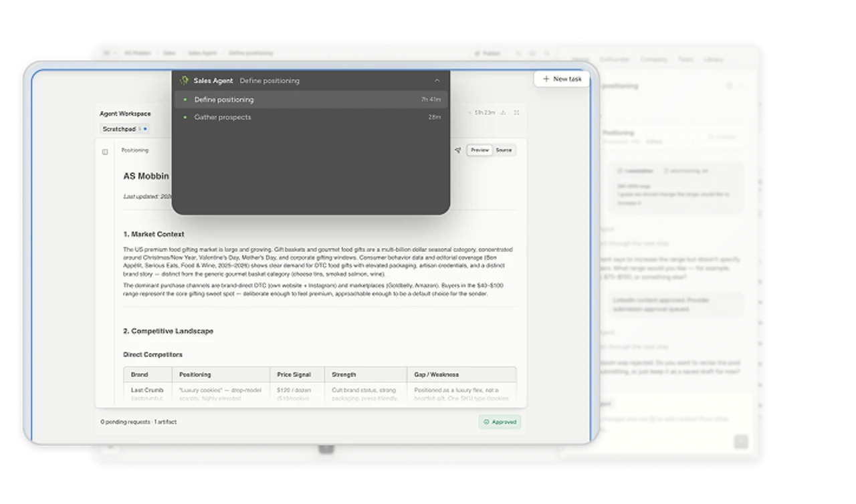Select the Define positioning task row
The image size is (856, 504).
(311, 100)
